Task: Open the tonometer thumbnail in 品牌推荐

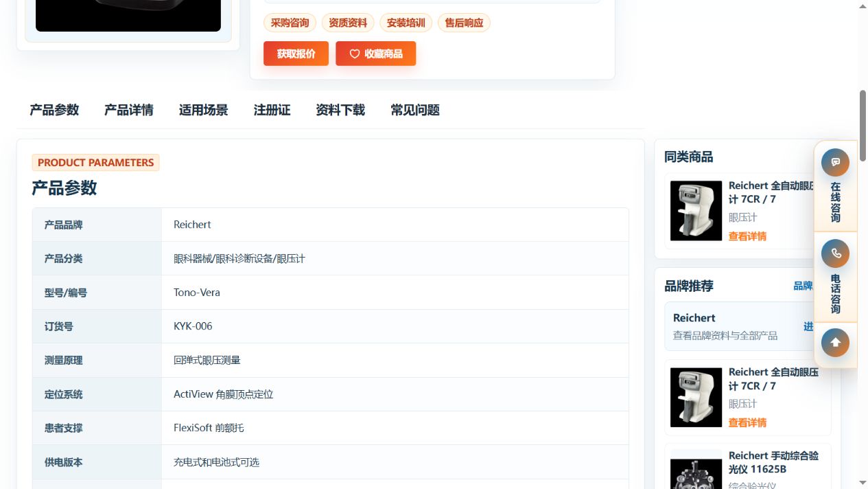Action: coord(696,397)
